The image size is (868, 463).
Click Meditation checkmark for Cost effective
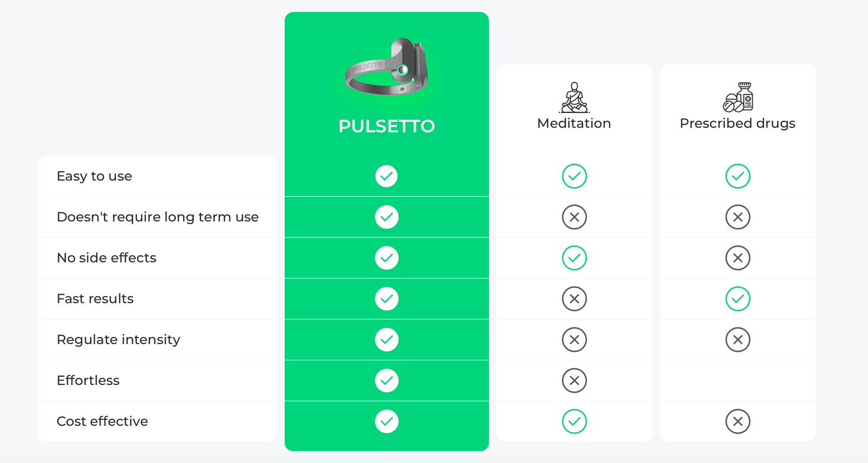574,421
